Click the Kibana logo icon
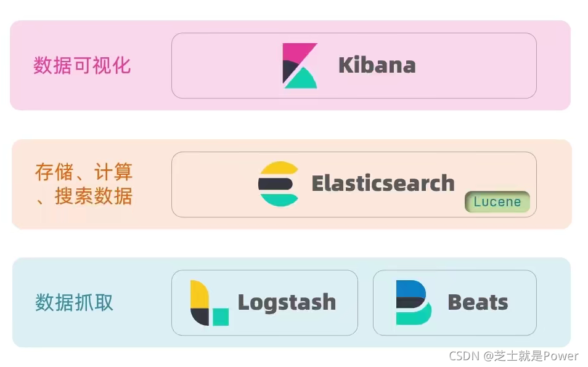The height and width of the screenshot is (367, 588). click(300, 66)
